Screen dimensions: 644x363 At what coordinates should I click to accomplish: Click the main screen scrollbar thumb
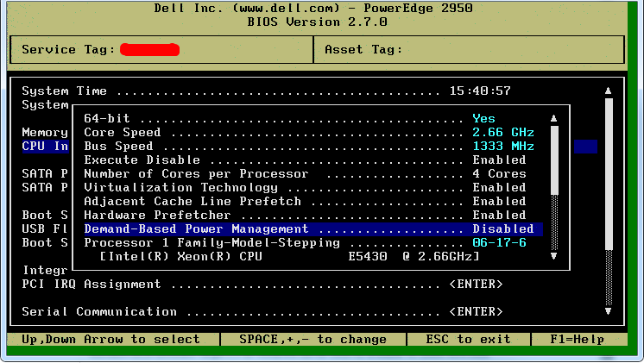point(609,174)
